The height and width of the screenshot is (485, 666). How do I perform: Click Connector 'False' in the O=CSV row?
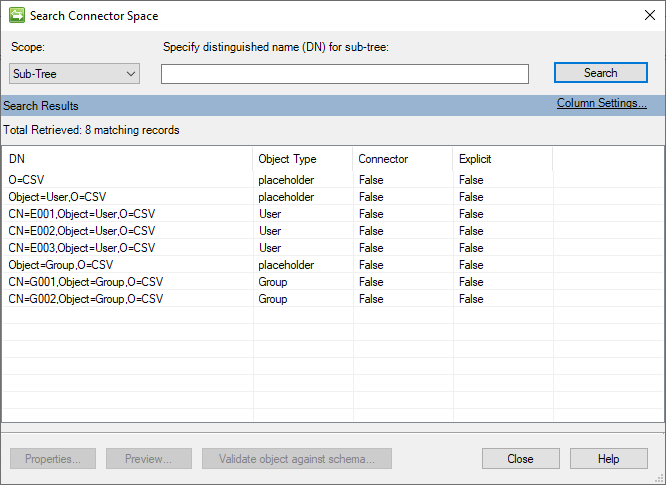point(371,180)
